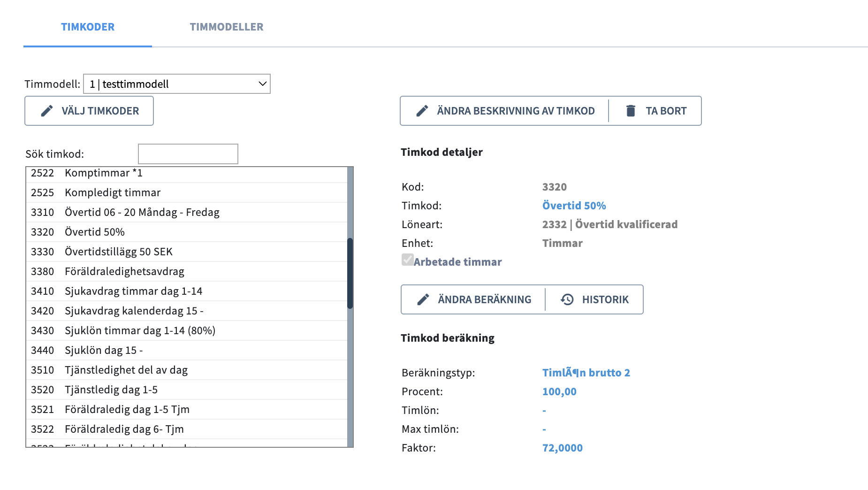Click the Enhet value Timmar
The image size is (868, 490).
click(562, 243)
